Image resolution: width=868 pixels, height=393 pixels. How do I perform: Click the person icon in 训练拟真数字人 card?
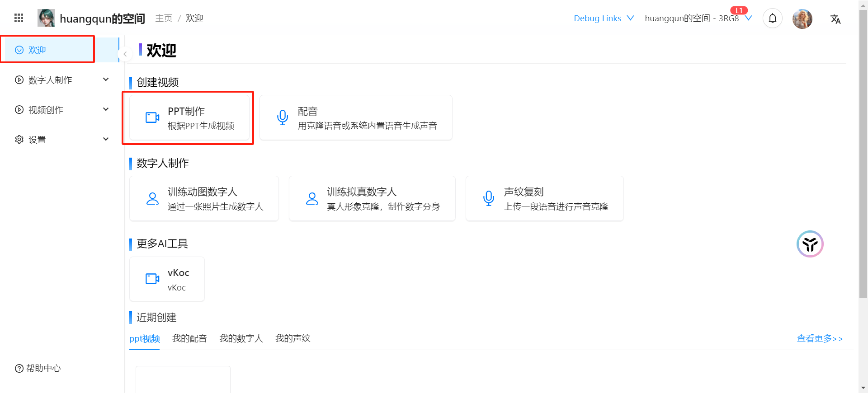click(x=312, y=199)
